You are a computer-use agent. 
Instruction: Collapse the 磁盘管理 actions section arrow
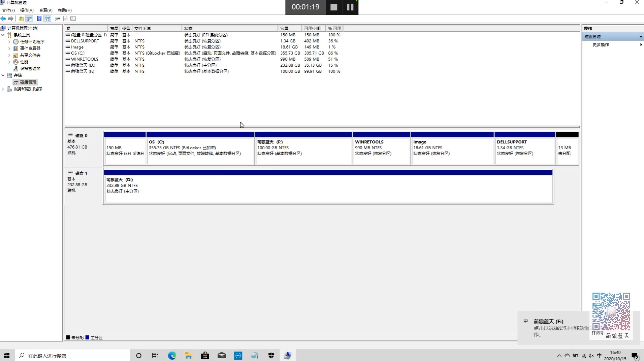point(641,37)
